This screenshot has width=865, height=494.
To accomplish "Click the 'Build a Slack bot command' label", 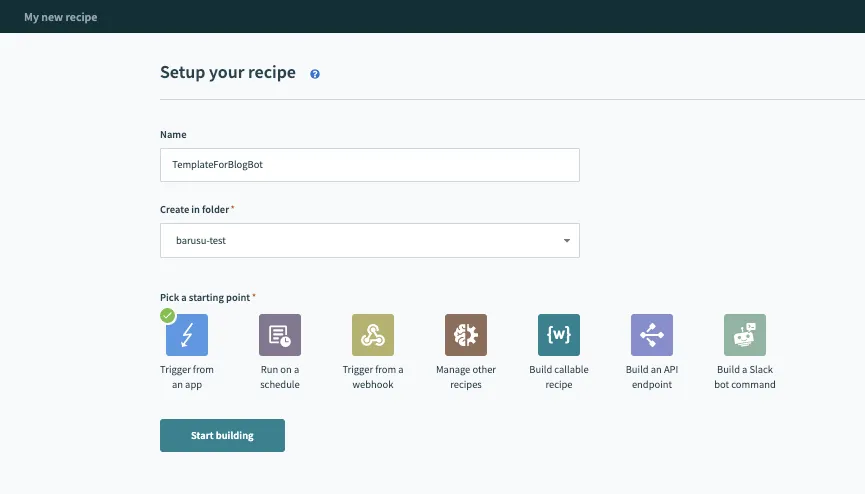I will coord(745,377).
